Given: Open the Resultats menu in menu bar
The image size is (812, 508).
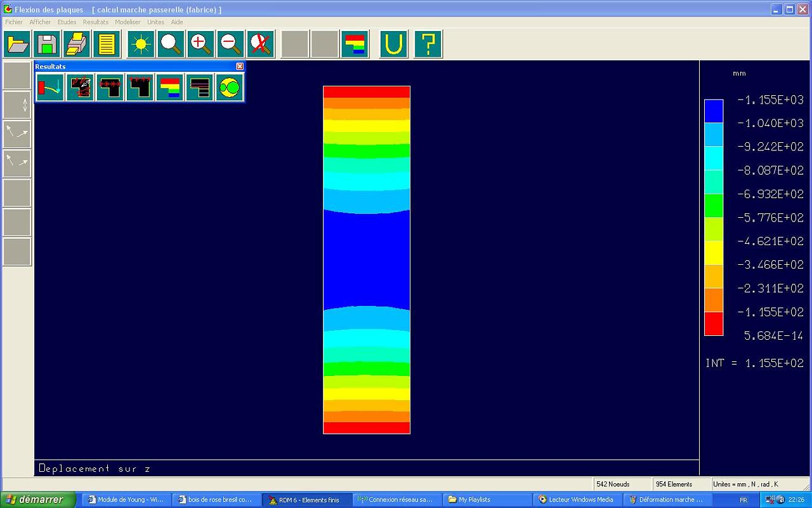Looking at the screenshot, I should 95,22.
